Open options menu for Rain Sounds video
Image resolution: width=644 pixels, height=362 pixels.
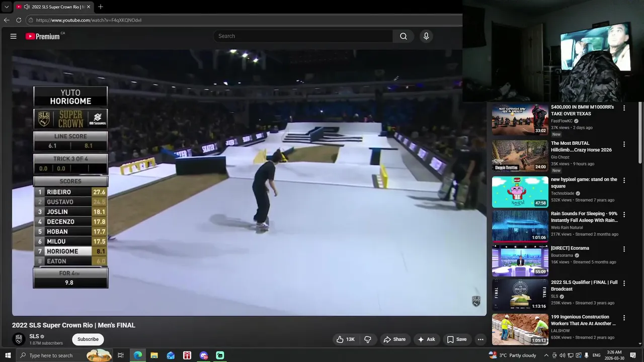point(624,215)
